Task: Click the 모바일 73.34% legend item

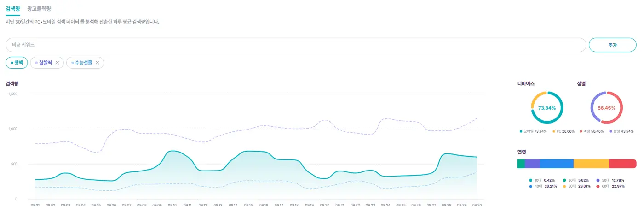Action: 532,132
